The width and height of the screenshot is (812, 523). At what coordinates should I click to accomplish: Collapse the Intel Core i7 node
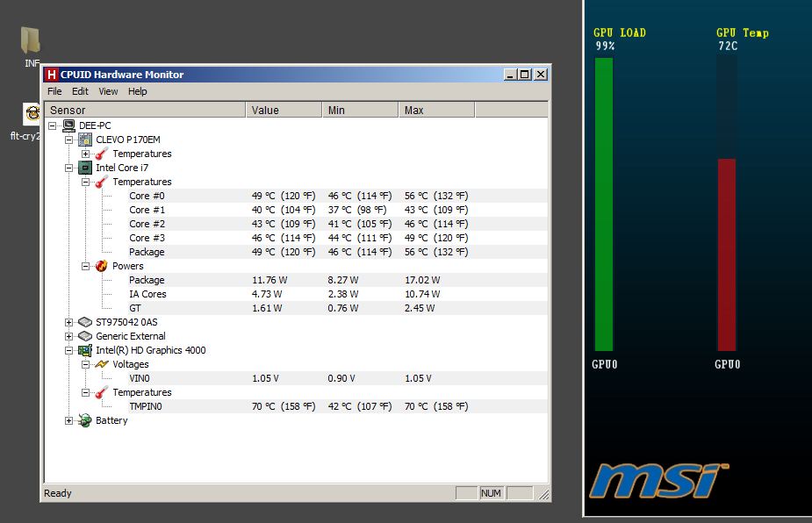pos(68,168)
